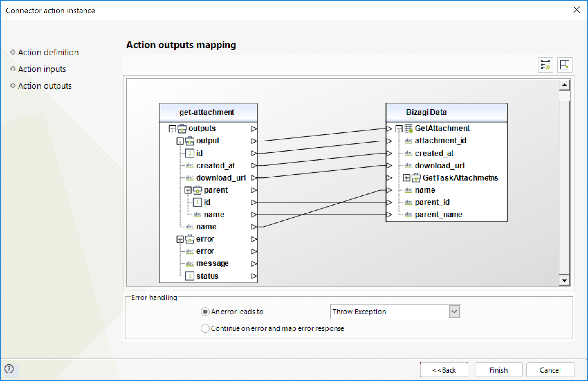Select the Bizagi Data name field
The width and height of the screenshot is (588, 381).
(x=425, y=190)
